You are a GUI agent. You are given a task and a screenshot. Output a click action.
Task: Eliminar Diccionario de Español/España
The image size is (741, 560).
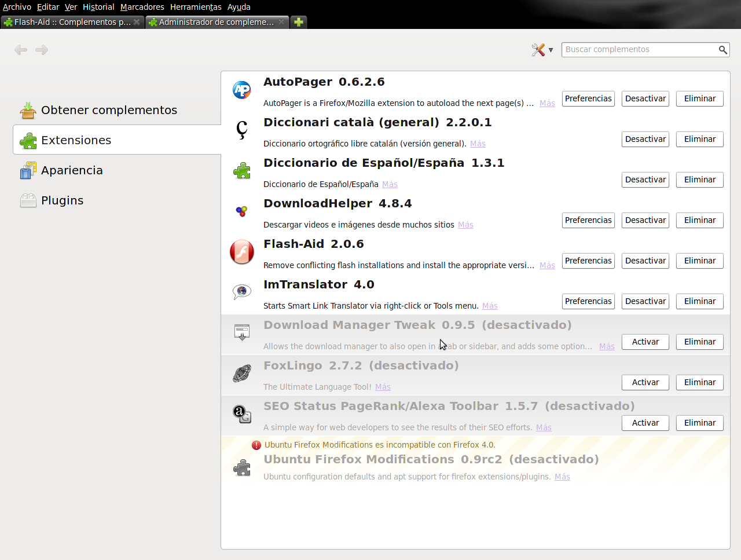700,180
